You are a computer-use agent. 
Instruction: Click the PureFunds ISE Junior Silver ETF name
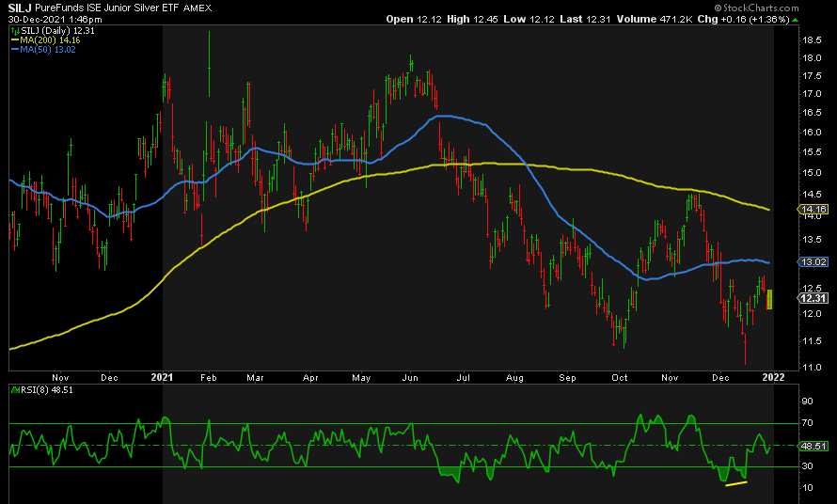click(108, 8)
